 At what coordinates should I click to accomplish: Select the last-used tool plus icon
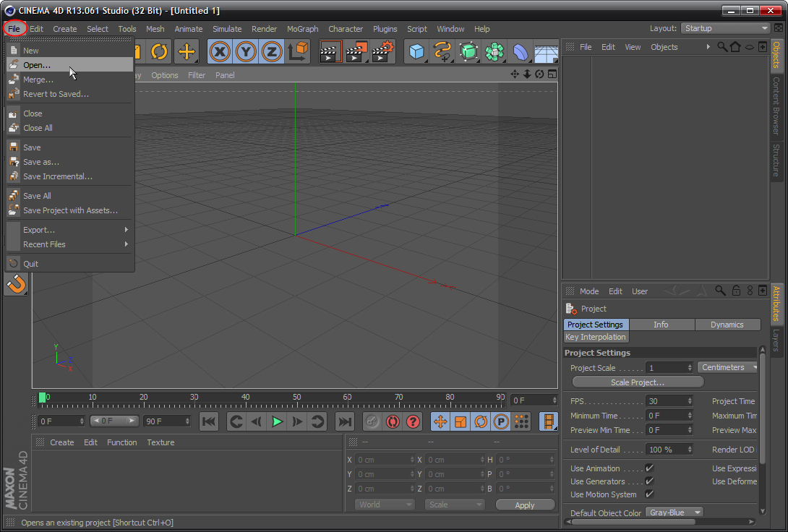click(187, 52)
